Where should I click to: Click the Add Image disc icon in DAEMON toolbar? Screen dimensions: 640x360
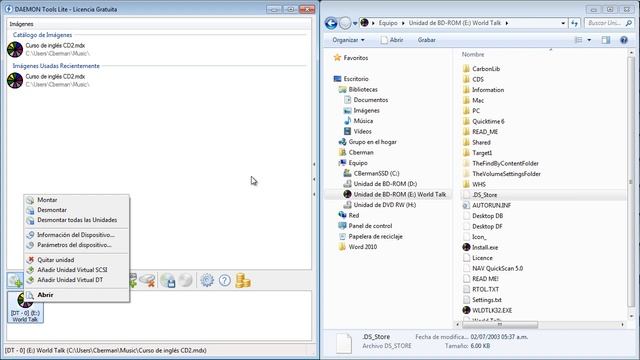(16, 281)
